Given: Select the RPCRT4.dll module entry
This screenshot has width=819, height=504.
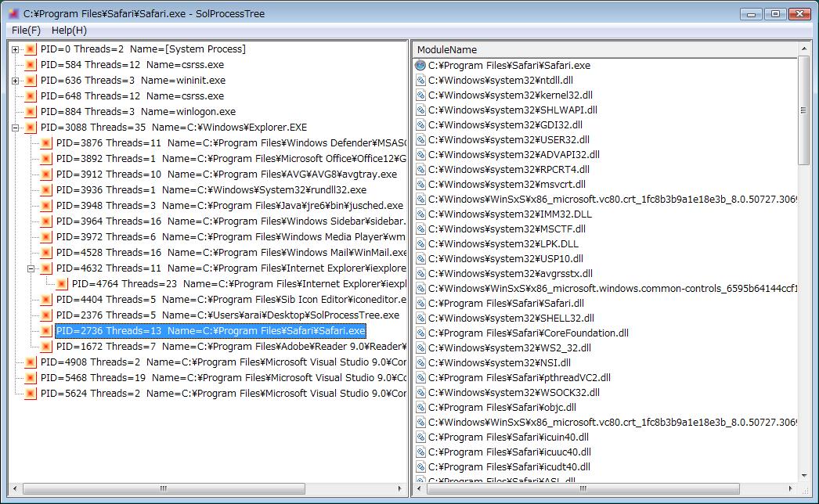Looking at the screenshot, I should [x=509, y=170].
